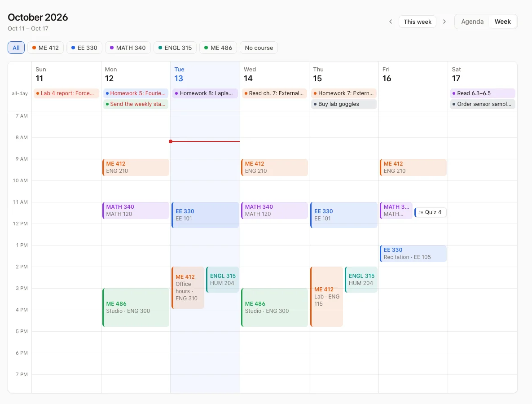
Task: Open Tuesday's EE 330 EE 101 class
Action: (x=205, y=215)
